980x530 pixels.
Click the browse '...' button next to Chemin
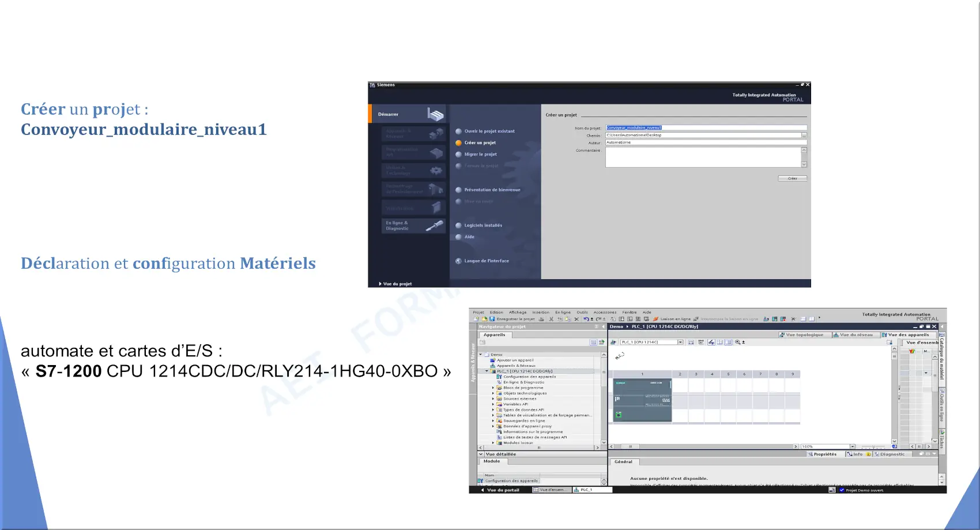804,135
